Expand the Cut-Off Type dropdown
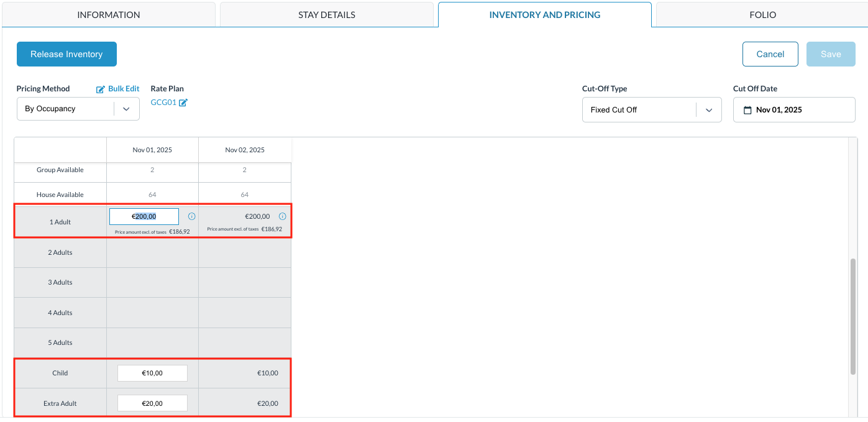 [708, 110]
